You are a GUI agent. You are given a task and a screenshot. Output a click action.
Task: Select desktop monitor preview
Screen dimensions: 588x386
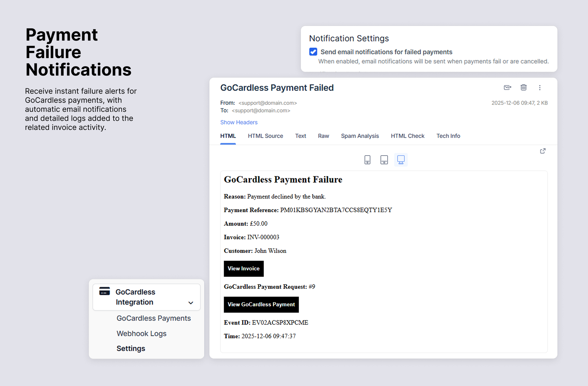pyautogui.click(x=401, y=160)
